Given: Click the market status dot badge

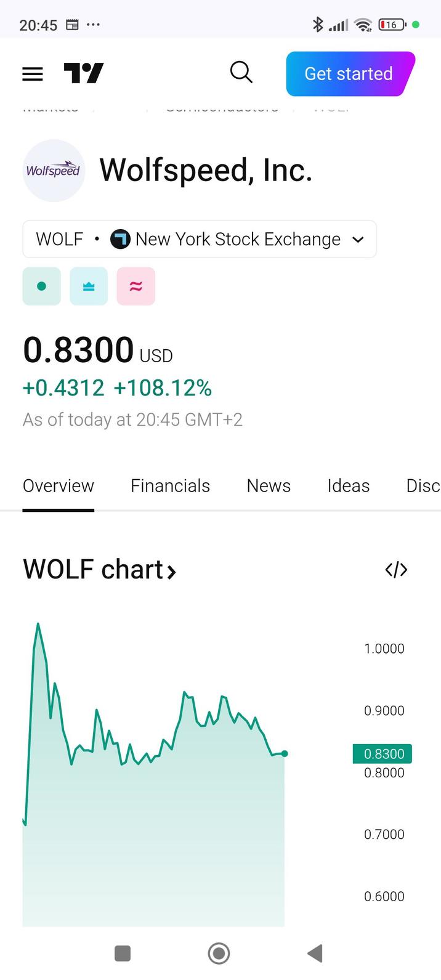Looking at the screenshot, I should coord(41,286).
